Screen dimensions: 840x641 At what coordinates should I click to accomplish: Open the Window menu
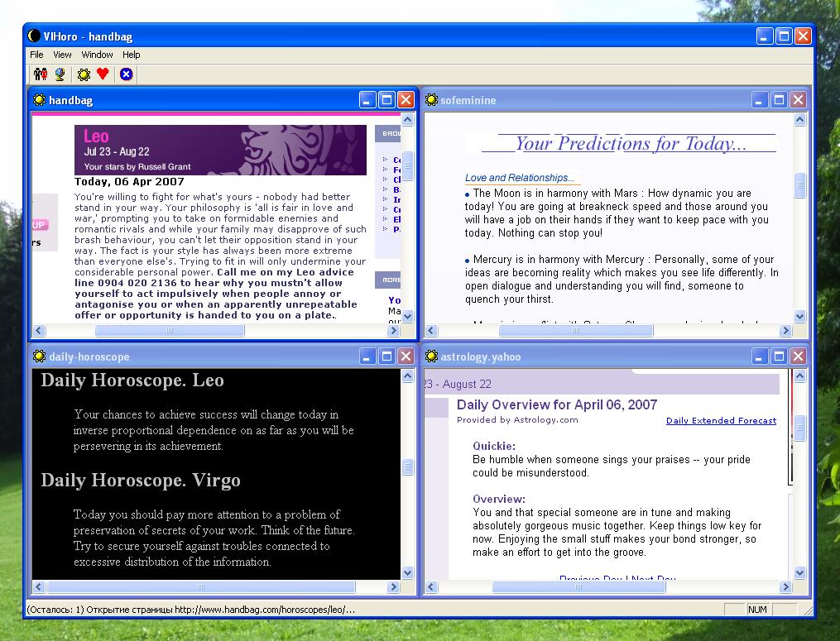(x=97, y=55)
